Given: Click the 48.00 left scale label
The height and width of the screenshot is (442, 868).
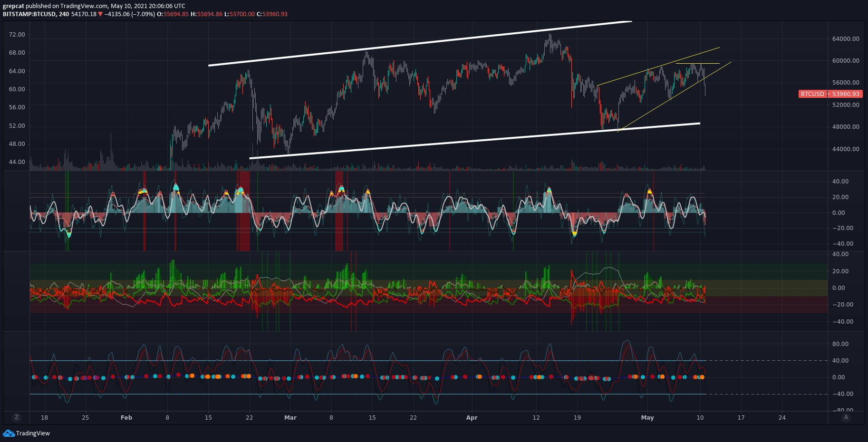Looking at the screenshot, I should coord(17,144).
